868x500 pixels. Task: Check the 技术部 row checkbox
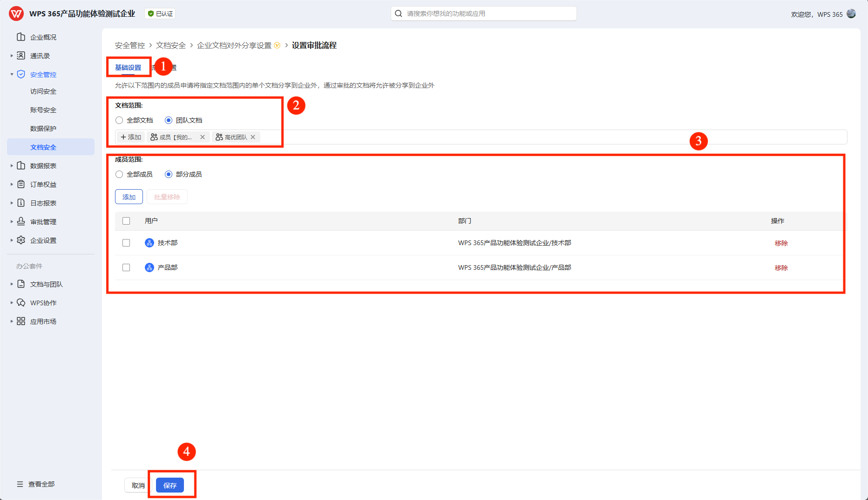126,243
